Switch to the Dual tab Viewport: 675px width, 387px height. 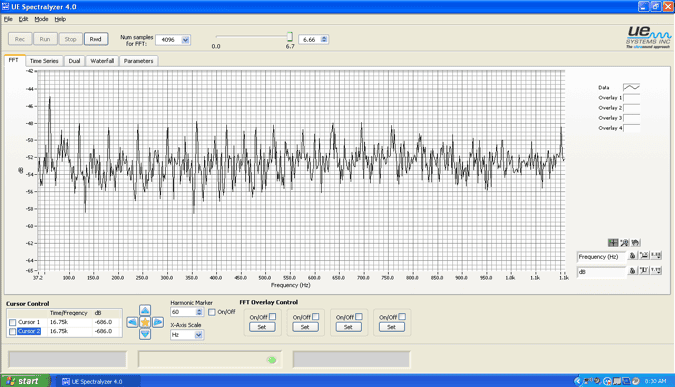[74, 61]
